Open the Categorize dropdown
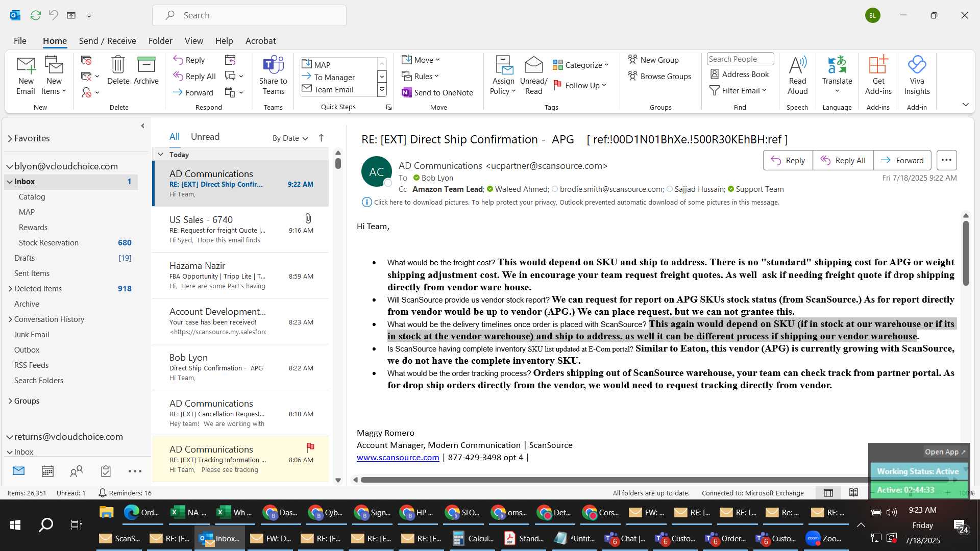980x551 pixels. click(580, 65)
